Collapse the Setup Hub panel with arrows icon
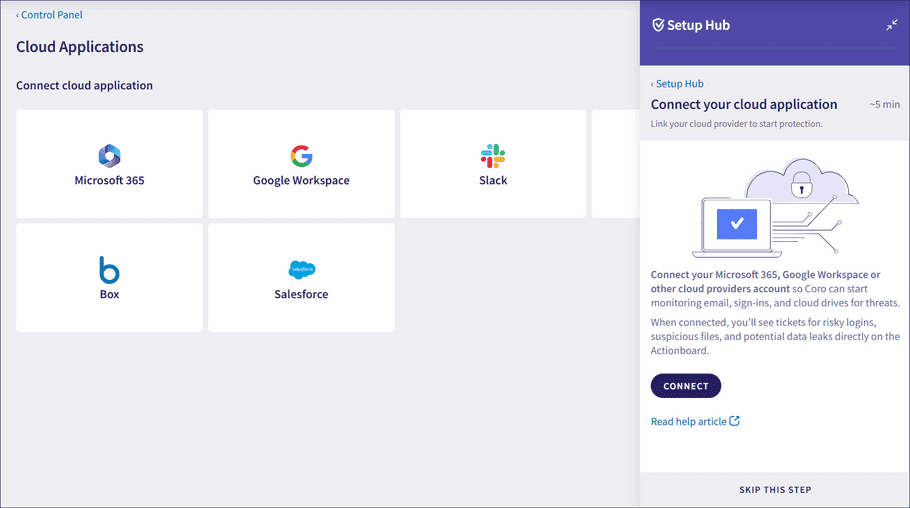 [891, 25]
